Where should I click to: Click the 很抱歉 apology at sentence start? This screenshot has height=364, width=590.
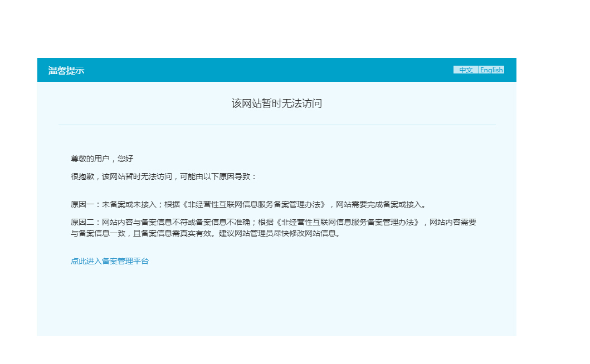pos(82,176)
